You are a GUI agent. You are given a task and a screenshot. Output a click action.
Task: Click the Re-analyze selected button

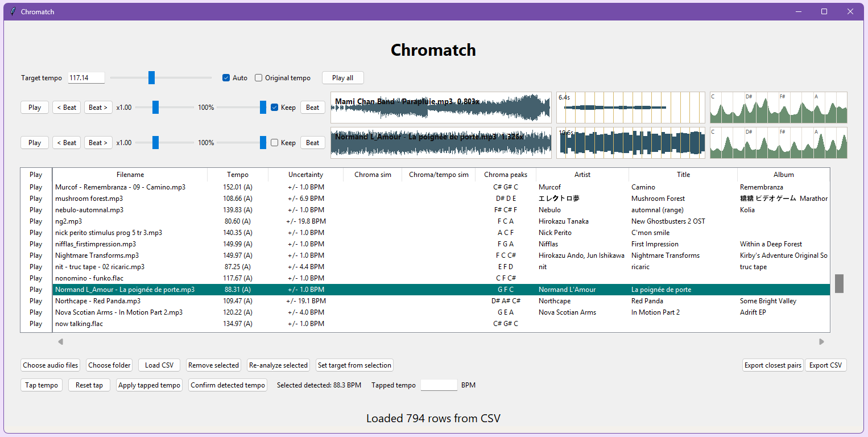pos(278,365)
